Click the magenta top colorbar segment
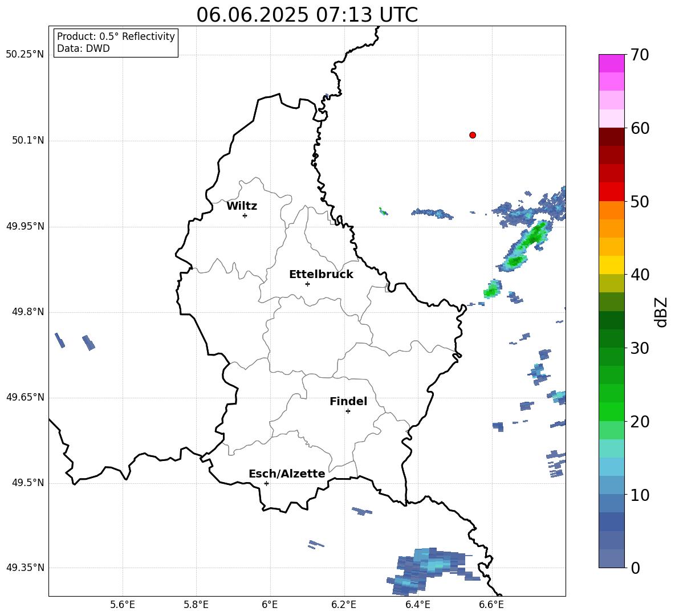Screen dimensions: 675x616 (611, 63)
